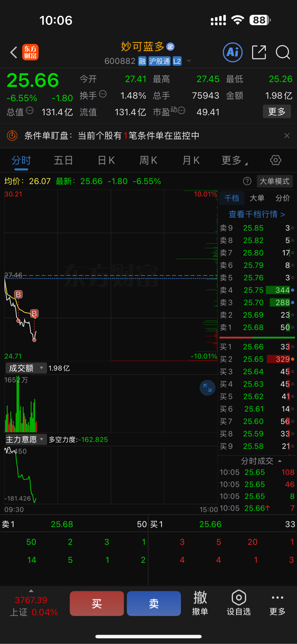The height and width of the screenshot is (644, 297).
Task: Expand the 更多 chart period dropdown
Action: click(x=234, y=161)
